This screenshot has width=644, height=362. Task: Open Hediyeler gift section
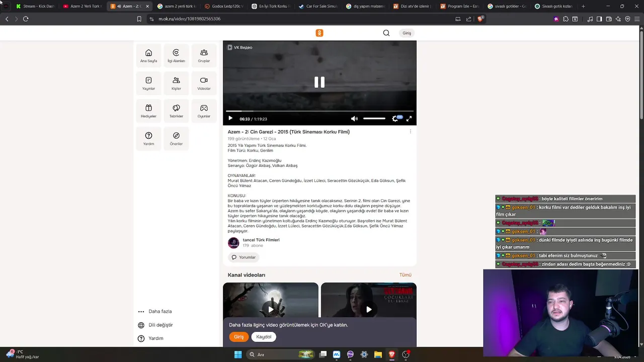click(x=148, y=111)
